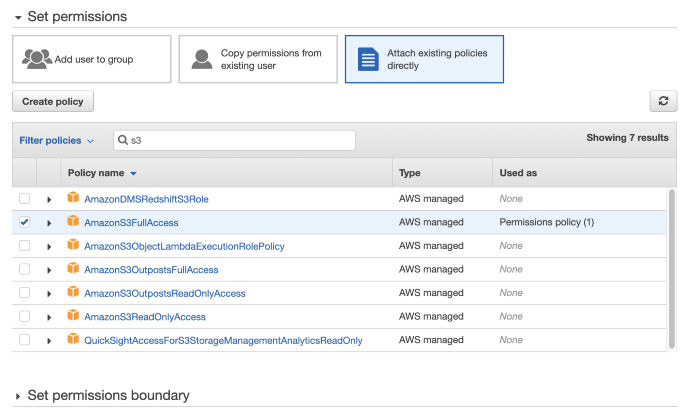Open the AmazonDMSRedshiftS3Role policy link

(x=146, y=199)
